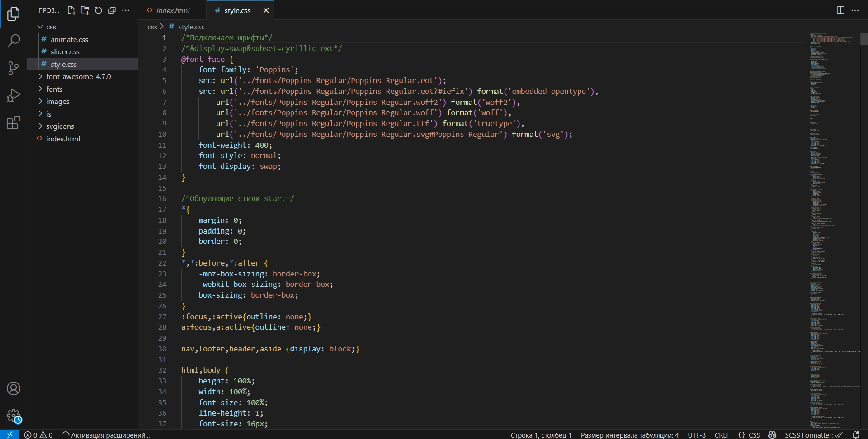Open Source Control view
Screen dimensions: 868x439
14,68
